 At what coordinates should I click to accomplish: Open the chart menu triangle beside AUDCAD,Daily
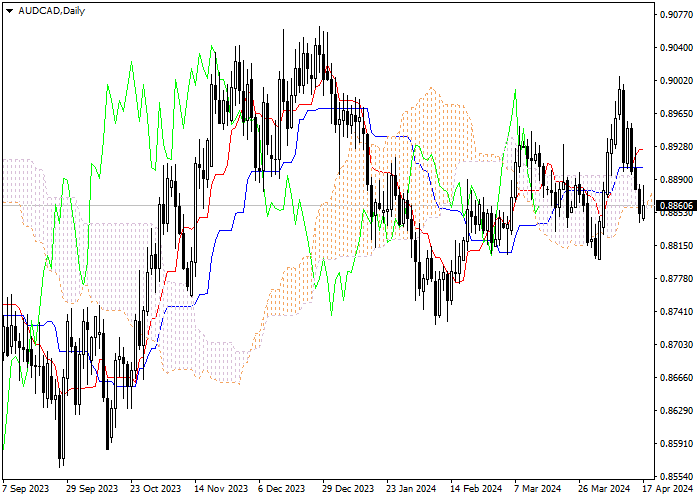[x=9, y=11]
